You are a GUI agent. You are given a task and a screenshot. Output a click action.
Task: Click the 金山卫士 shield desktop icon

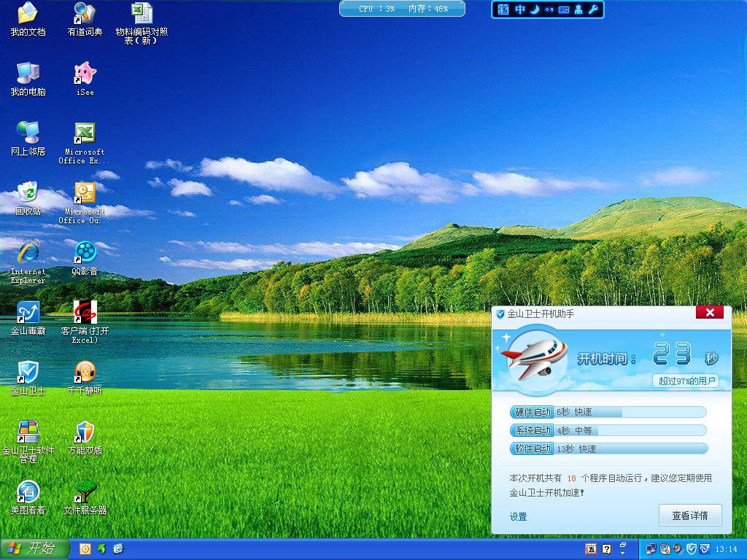point(28,372)
